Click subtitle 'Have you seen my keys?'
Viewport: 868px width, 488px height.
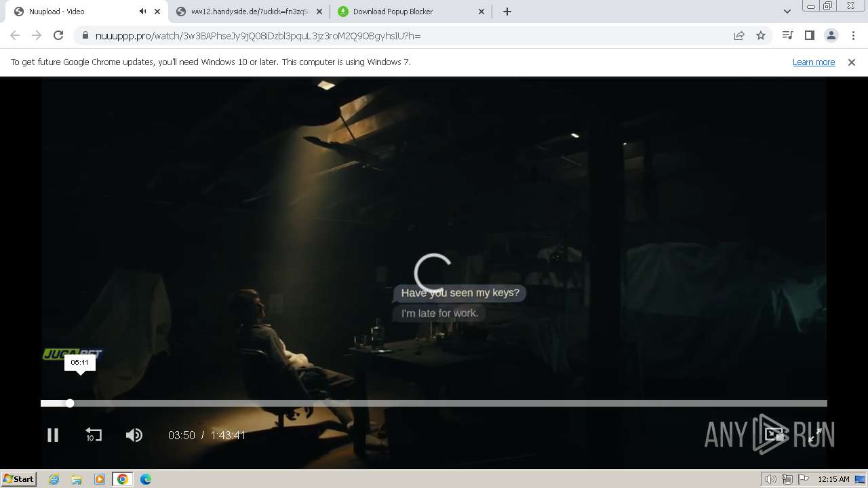[x=460, y=293]
